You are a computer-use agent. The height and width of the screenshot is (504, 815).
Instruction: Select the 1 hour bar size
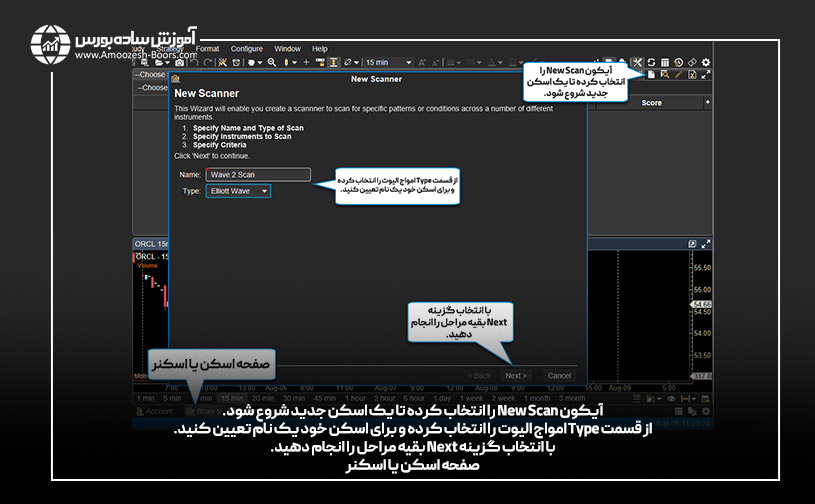[x=356, y=399]
